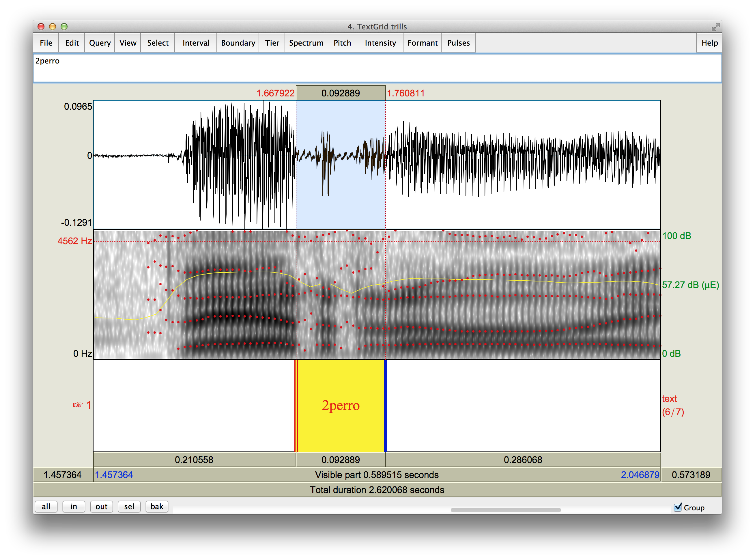
Task: Open the Formant menu
Action: pos(422,43)
